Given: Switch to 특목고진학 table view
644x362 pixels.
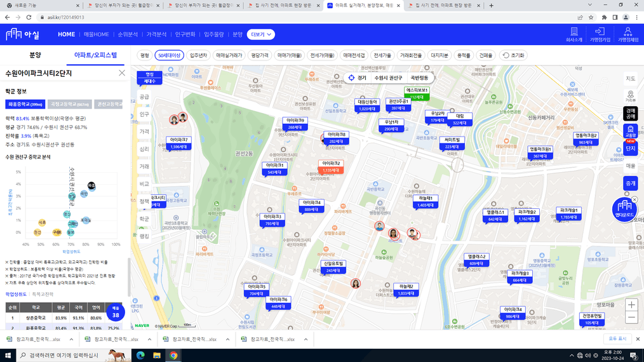Looking at the screenshot, I should click(43, 294).
